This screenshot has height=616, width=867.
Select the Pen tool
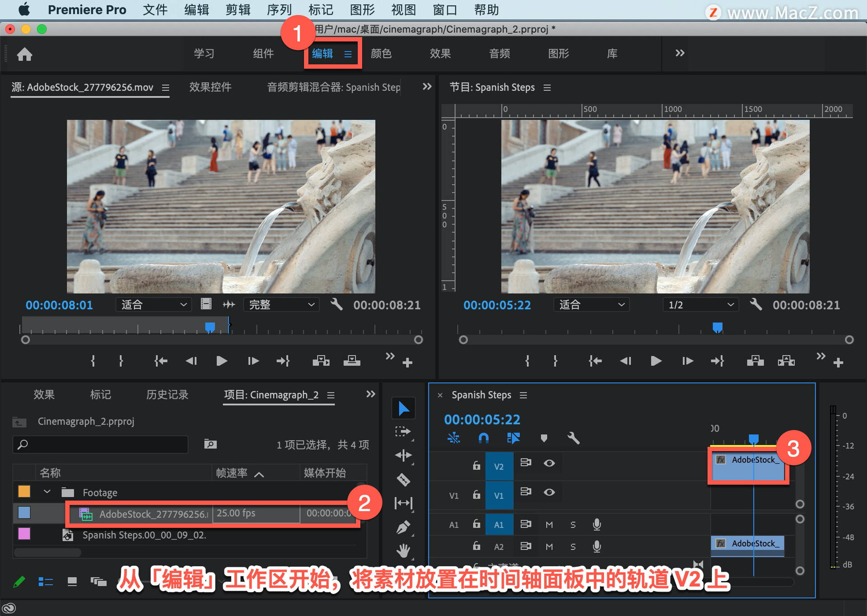(x=403, y=526)
